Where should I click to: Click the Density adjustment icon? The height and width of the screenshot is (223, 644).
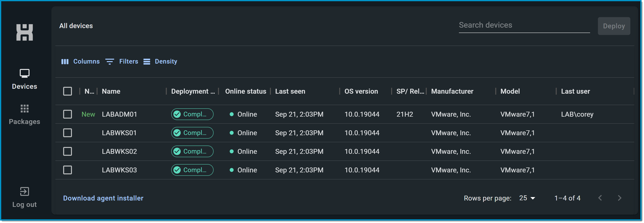tap(147, 61)
